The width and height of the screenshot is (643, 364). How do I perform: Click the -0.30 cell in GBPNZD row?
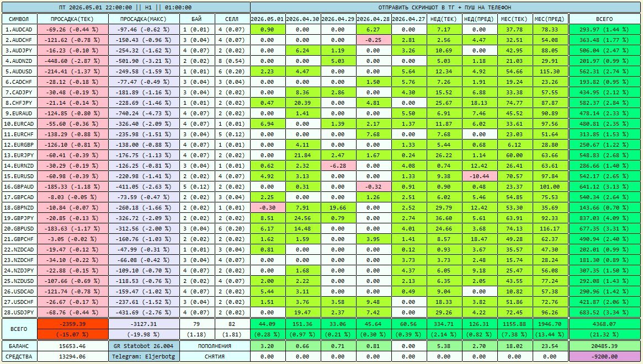coord(267,207)
